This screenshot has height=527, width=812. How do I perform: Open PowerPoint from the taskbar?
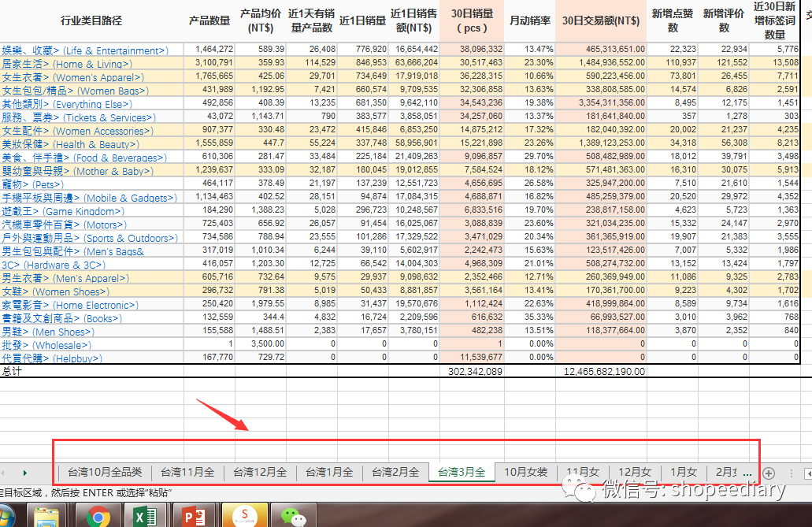pyautogui.click(x=195, y=515)
